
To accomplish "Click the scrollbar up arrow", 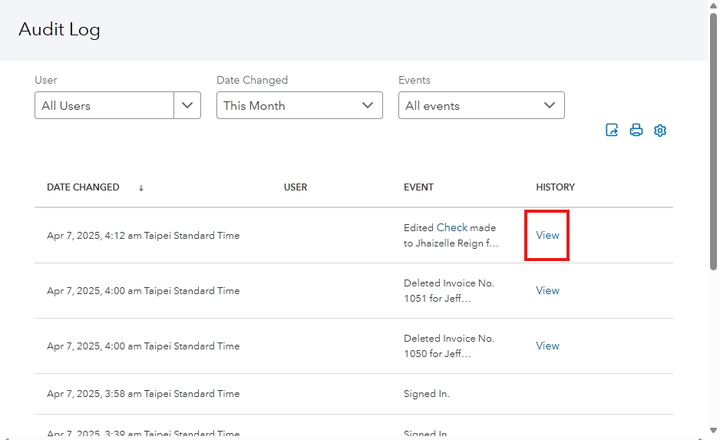I will click(x=713, y=6).
